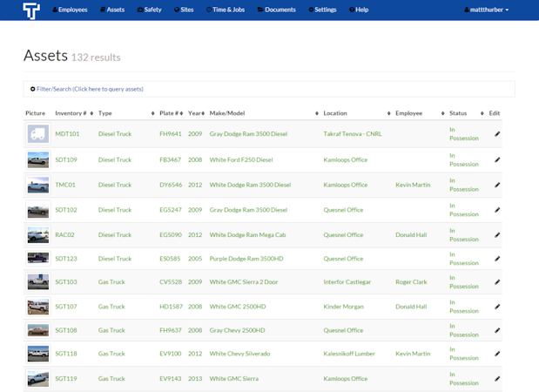Open the Safety menu
The width and height of the screenshot is (539, 392).
click(x=149, y=10)
